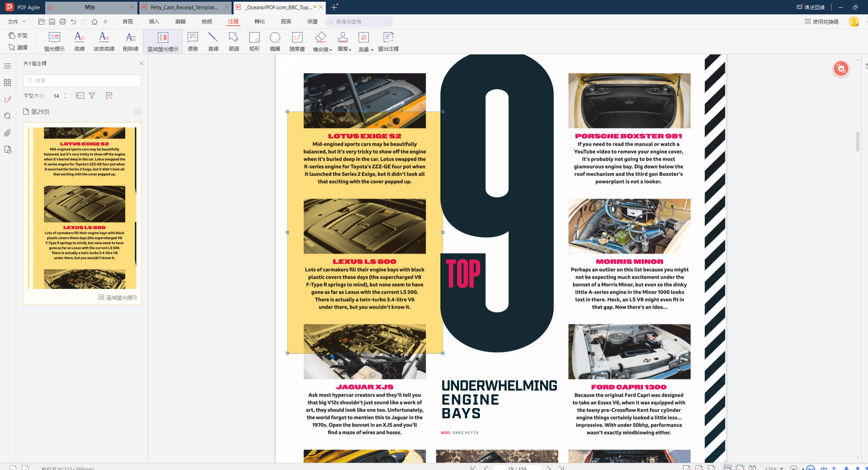The image size is (868, 470).
Task: Select the 矩形 rectangle tool
Action: coord(255,42)
